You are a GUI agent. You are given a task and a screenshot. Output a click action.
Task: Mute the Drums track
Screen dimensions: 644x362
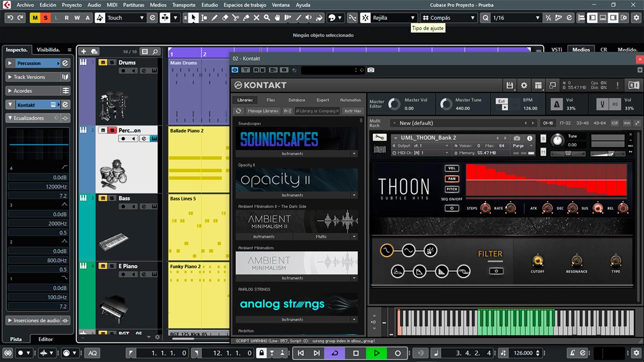pos(103,62)
